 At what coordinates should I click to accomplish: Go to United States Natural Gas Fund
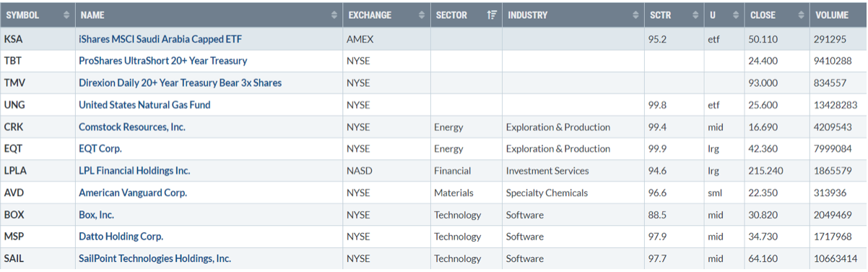click(144, 105)
